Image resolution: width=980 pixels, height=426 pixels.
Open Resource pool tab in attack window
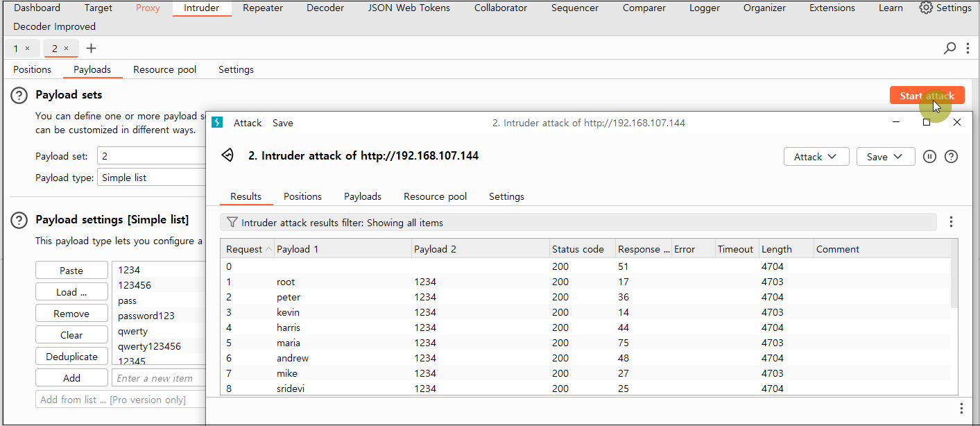tap(436, 196)
